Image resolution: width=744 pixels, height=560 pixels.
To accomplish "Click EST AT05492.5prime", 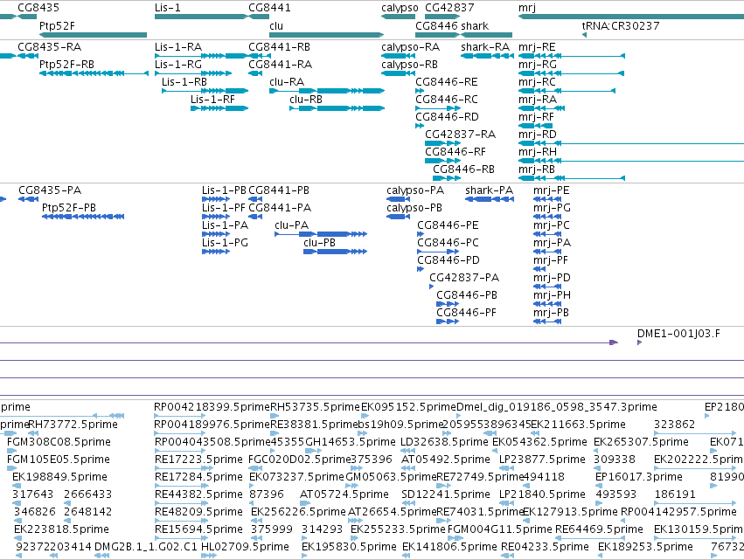I will tap(408, 468).
